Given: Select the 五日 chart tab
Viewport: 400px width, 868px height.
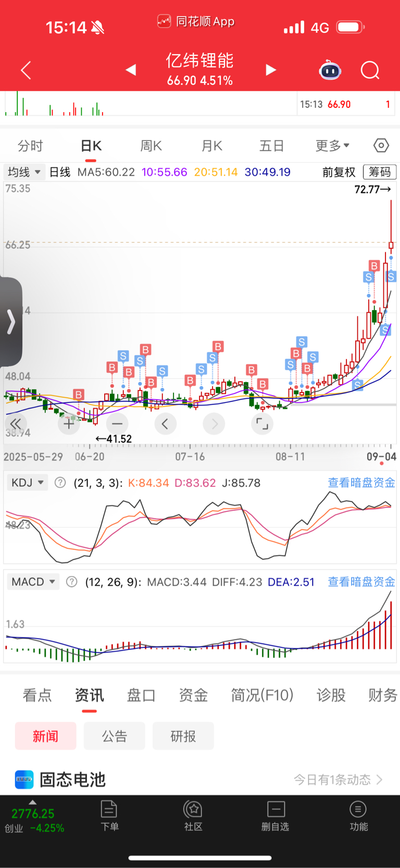Looking at the screenshot, I should tap(271, 145).
